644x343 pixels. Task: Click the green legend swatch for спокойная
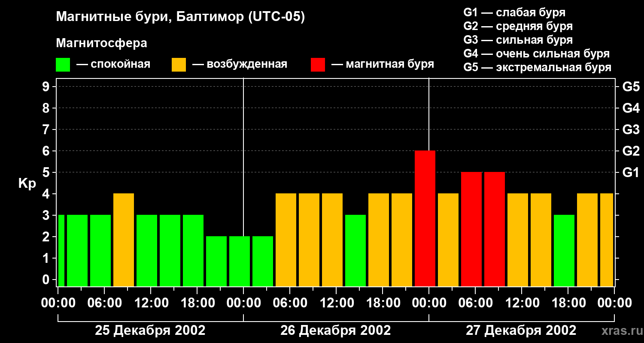tap(63, 65)
